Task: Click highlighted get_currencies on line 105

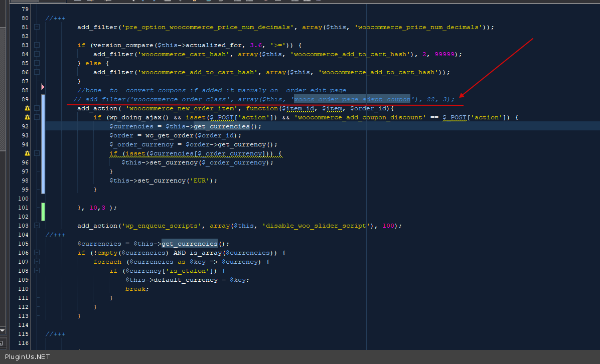Action: tap(189, 244)
